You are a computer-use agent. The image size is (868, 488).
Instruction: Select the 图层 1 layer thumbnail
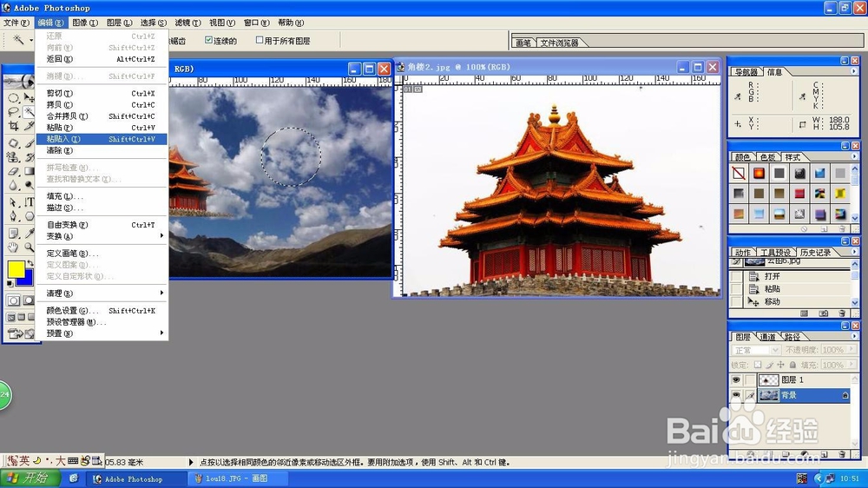[x=768, y=380]
